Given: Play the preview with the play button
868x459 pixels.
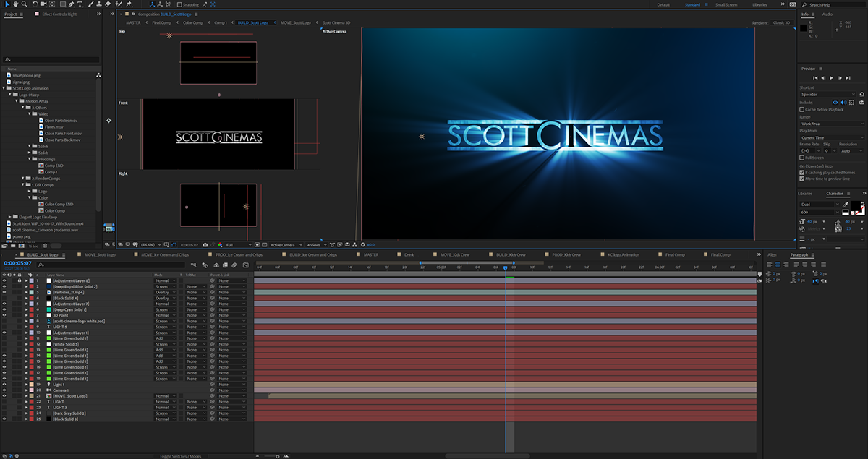Looking at the screenshot, I should click(832, 77).
